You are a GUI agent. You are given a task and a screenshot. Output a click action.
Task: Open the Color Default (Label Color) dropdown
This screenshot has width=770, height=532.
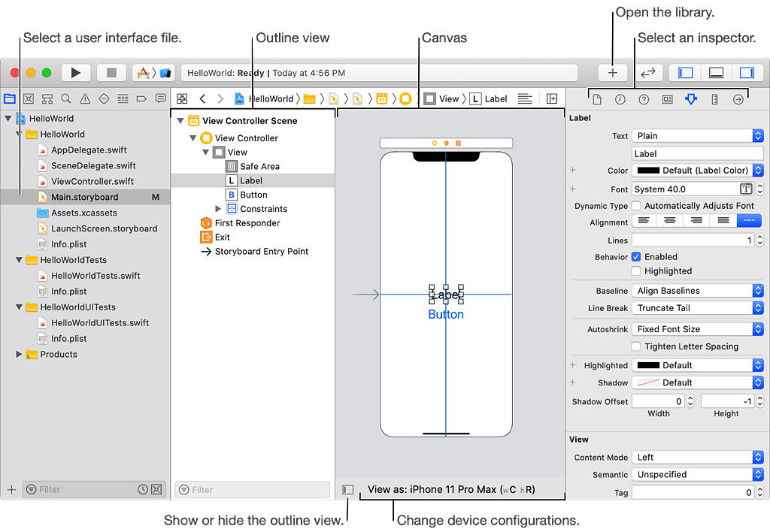[x=698, y=171]
